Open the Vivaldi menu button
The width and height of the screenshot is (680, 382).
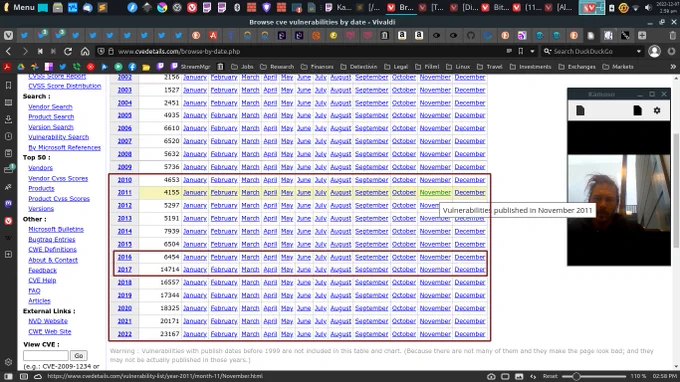pyautogui.click(x=8, y=36)
